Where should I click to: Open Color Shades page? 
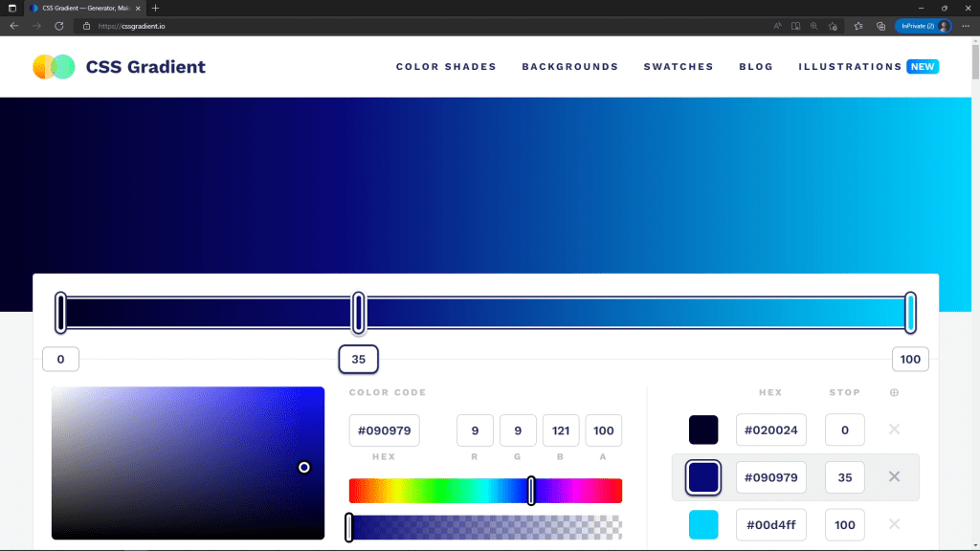click(446, 67)
